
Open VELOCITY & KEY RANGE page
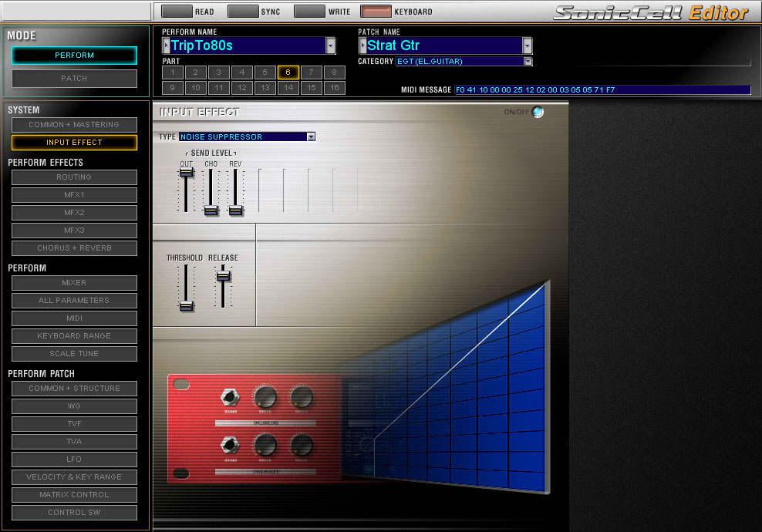point(74,477)
